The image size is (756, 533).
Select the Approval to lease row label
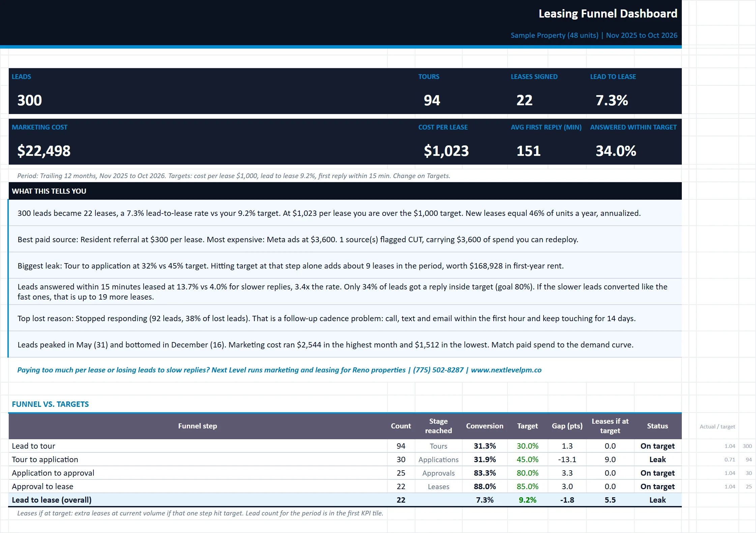42,486
